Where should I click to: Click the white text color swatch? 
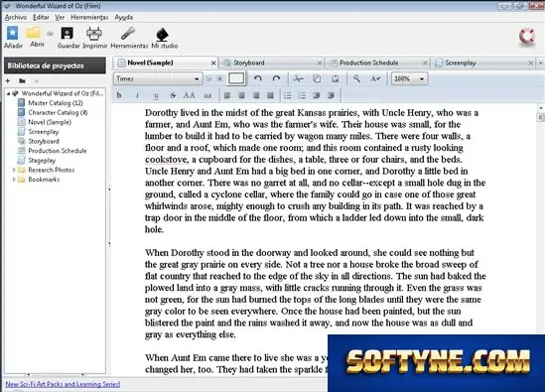tap(236, 78)
